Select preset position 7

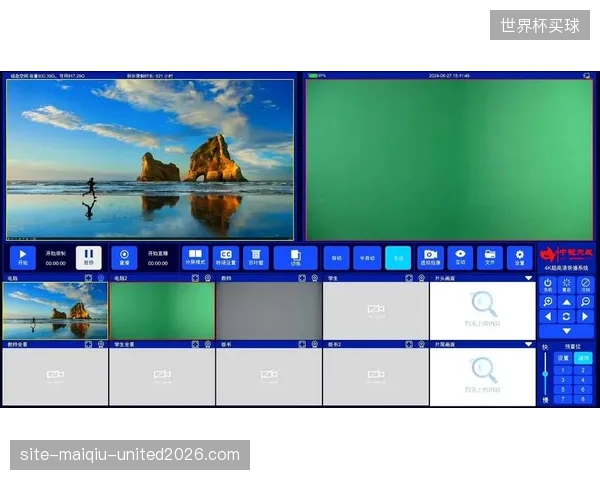563,399
